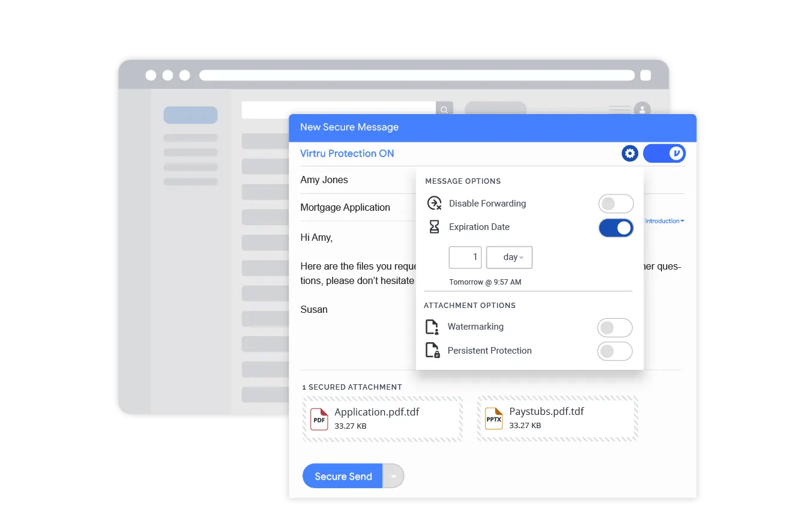Open the Virtru settings gear icon

pyautogui.click(x=630, y=153)
